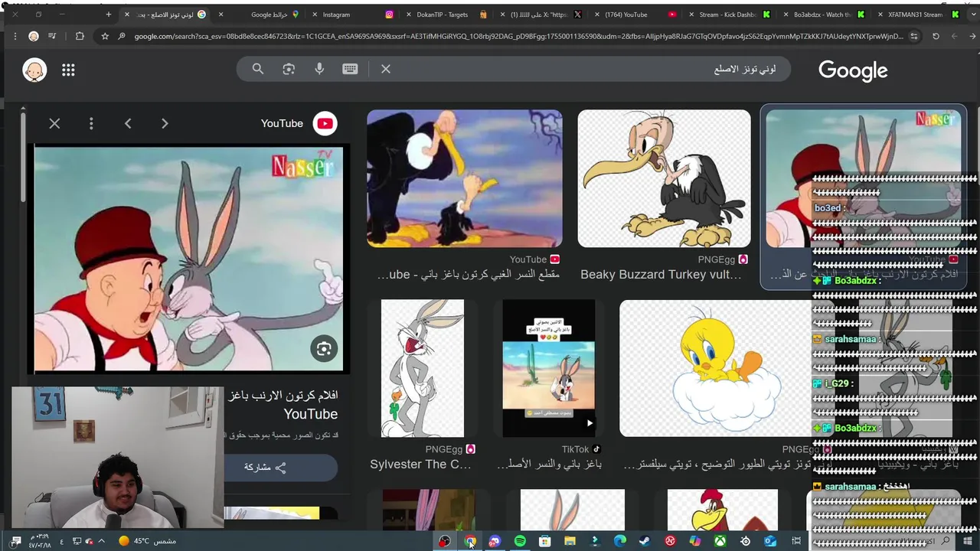980x551 pixels.
Task: Open Microsoft Edge from the taskbar
Action: point(620,541)
